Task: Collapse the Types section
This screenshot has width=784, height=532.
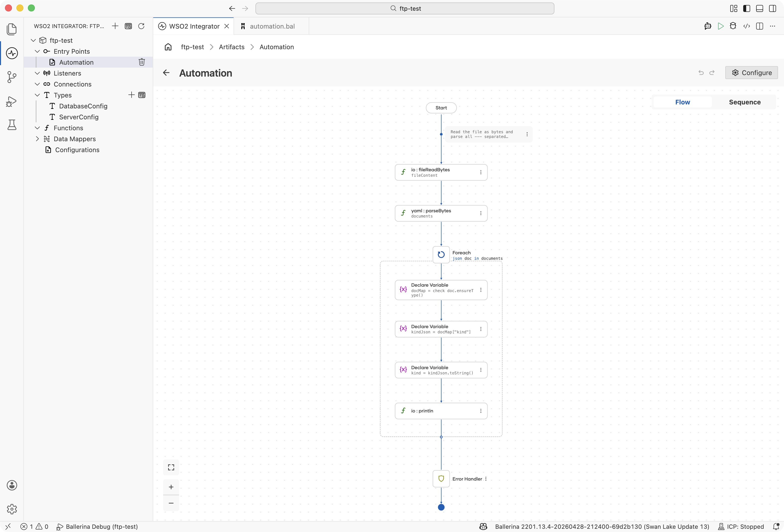Action: pyautogui.click(x=38, y=95)
